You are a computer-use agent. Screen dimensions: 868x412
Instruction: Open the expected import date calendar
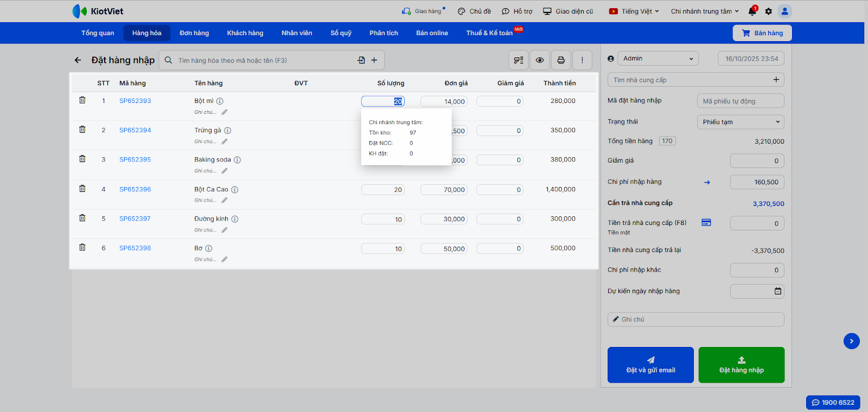(778, 291)
